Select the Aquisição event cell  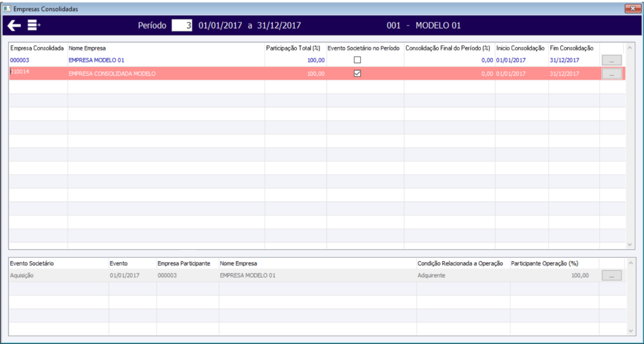pos(21,275)
